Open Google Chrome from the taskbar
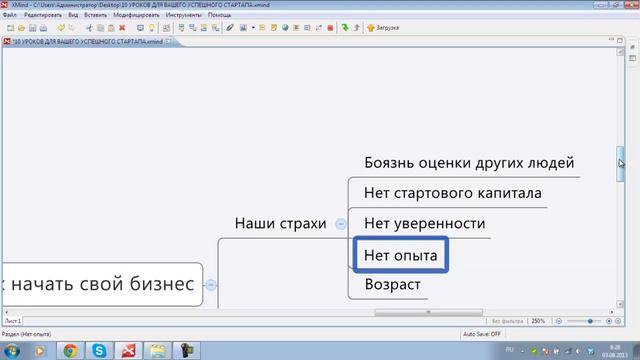 70,351
